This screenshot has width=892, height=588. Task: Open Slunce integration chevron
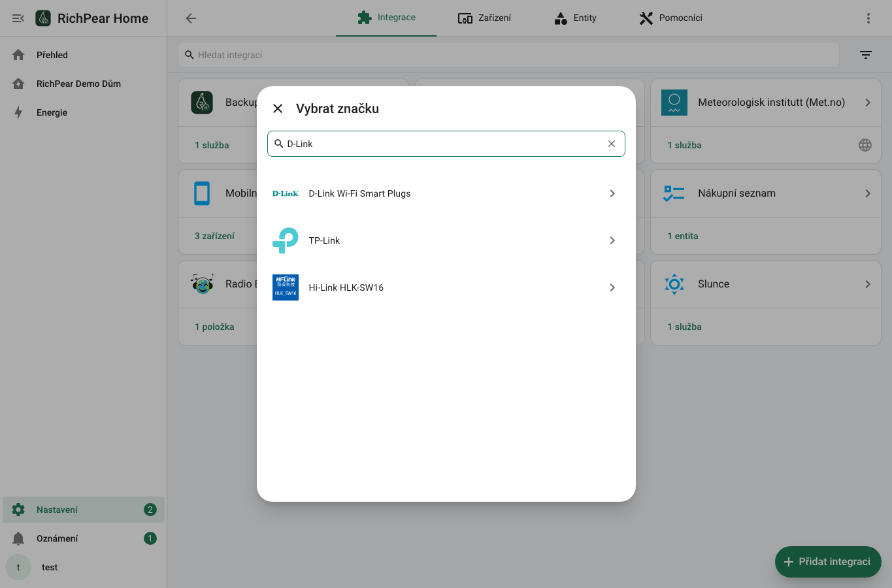868,284
